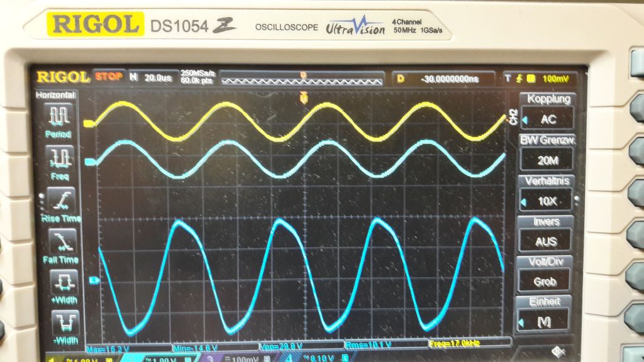The image size is (644, 362).
Task: Click the yellow trigger source channel indicator
Action: 531,79
